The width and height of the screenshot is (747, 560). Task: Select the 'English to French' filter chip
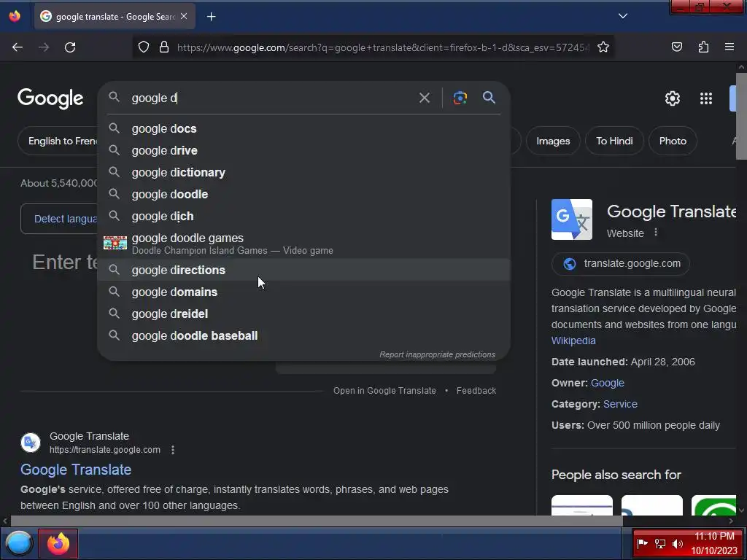pyautogui.click(x=58, y=141)
